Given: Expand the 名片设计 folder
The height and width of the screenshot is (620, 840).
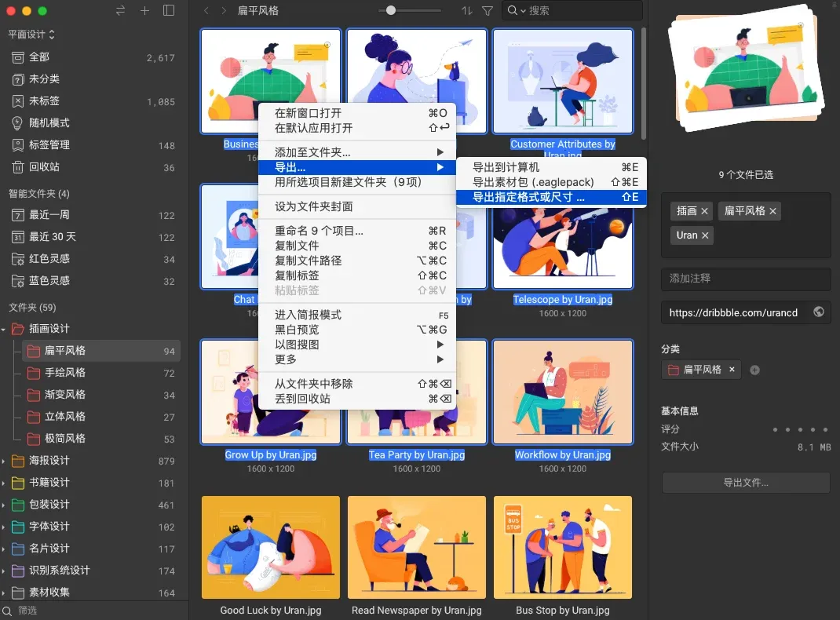Looking at the screenshot, I should click(x=4, y=549).
